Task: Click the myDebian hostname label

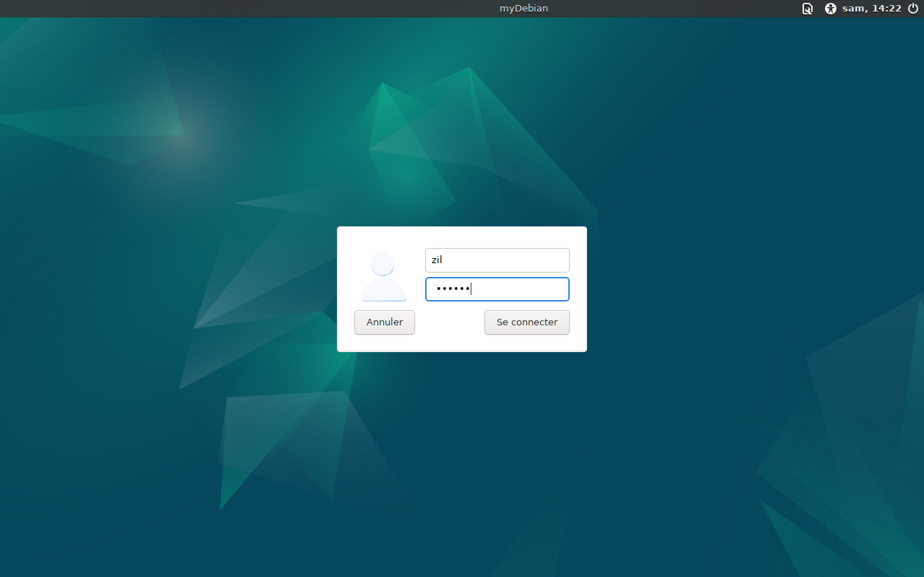Action: coord(523,9)
